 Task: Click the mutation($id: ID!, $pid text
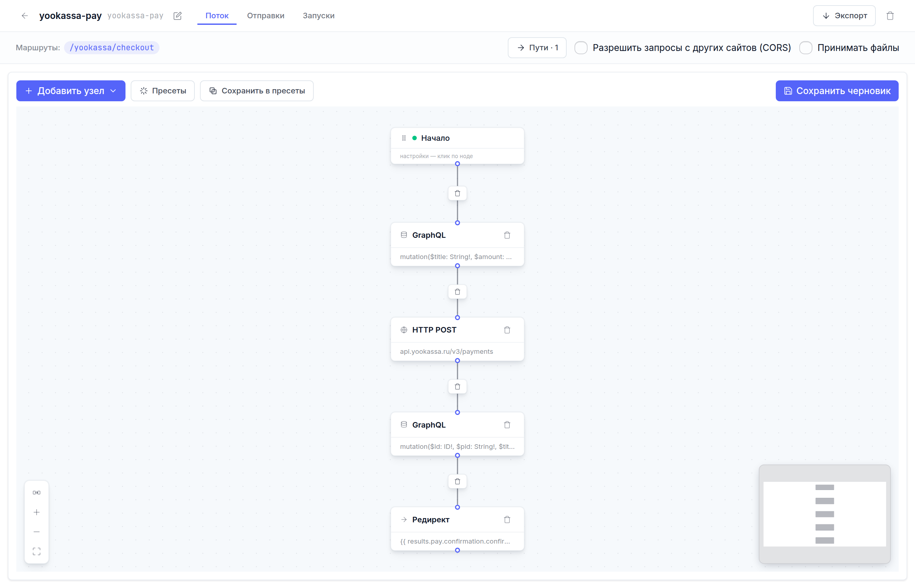pos(457,446)
